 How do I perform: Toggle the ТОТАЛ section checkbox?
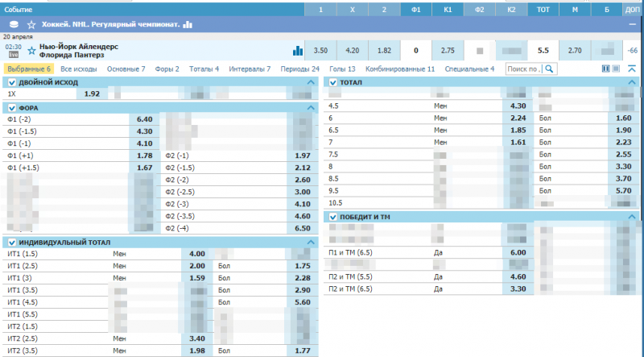[333, 83]
